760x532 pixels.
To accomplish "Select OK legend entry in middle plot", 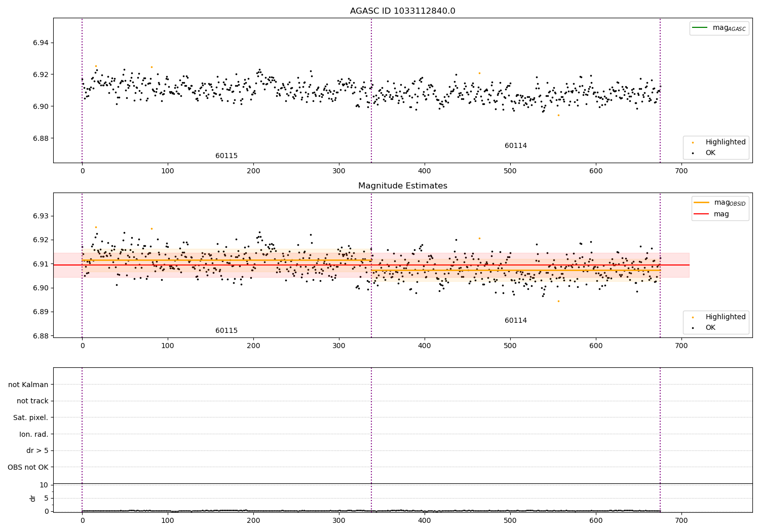I will pos(704,328).
